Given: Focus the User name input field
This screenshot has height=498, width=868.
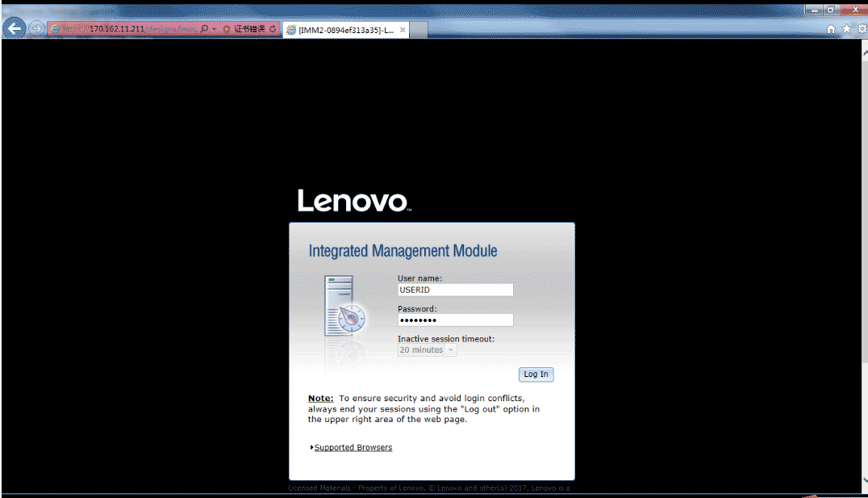Looking at the screenshot, I should point(455,290).
